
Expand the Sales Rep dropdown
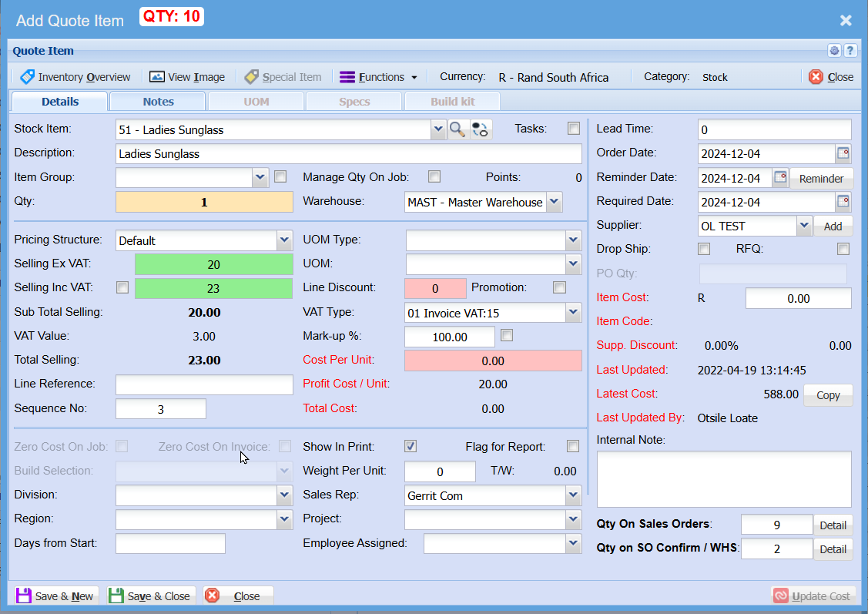coord(573,495)
